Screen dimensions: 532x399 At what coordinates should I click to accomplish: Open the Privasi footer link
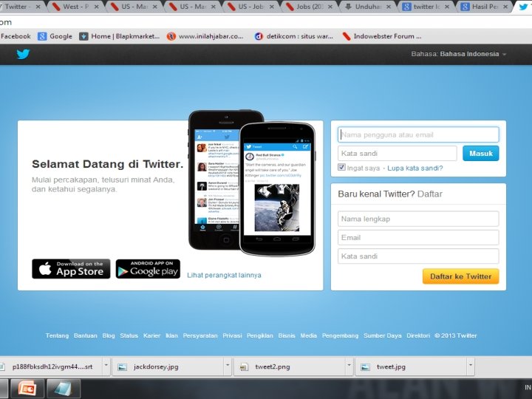(x=232, y=335)
